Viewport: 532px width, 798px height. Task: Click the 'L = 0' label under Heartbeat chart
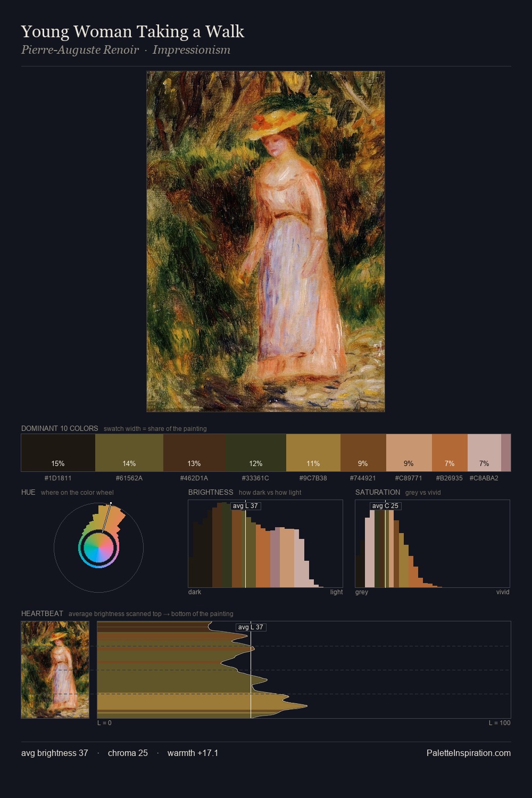[104, 723]
